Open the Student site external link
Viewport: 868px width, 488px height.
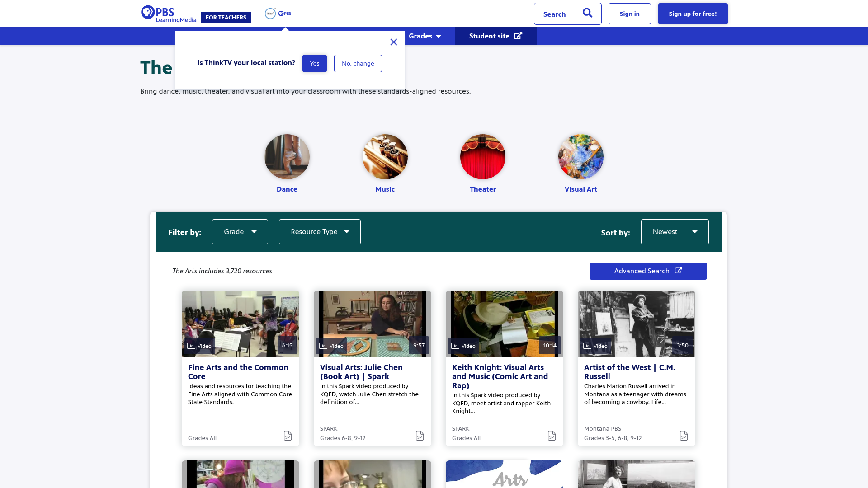pos(495,36)
